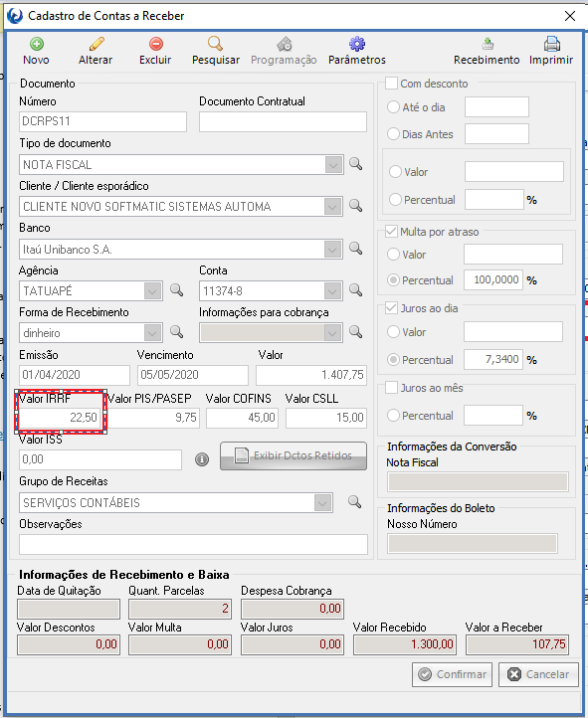Click the Excluir red minus icon
Screen dimensions: 588x718
point(155,44)
